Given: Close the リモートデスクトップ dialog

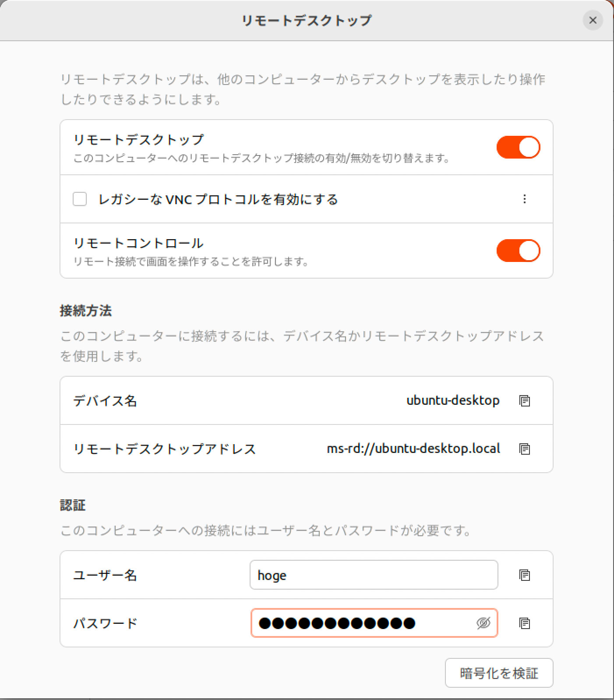Looking at the screenshot, I should click(x=593, y=20).
